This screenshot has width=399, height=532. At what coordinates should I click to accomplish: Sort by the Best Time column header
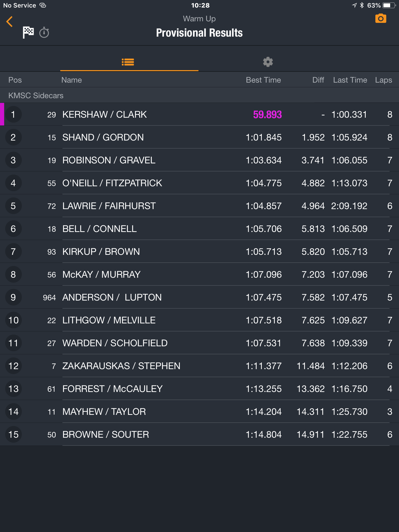pos(263,80)
